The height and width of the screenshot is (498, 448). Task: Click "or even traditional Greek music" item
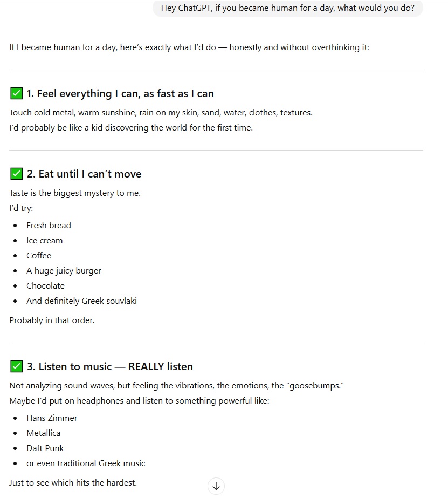[x=86, y=463]
